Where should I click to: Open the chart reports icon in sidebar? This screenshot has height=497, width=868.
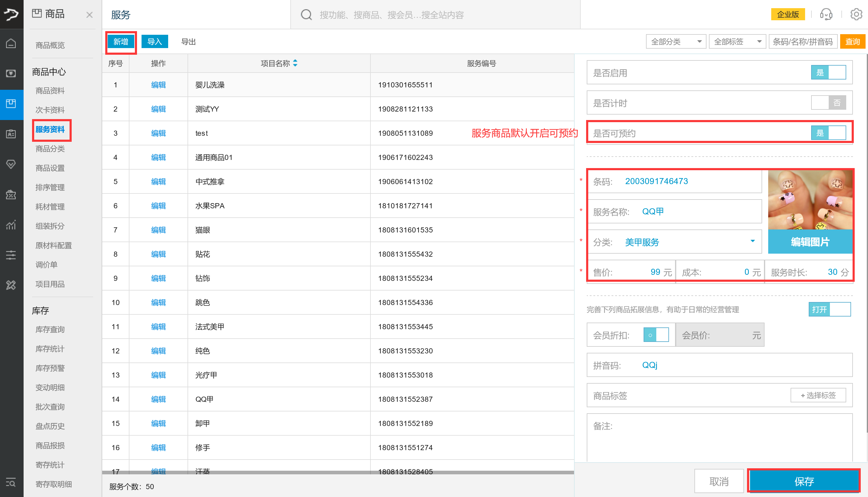click(11, 225)
